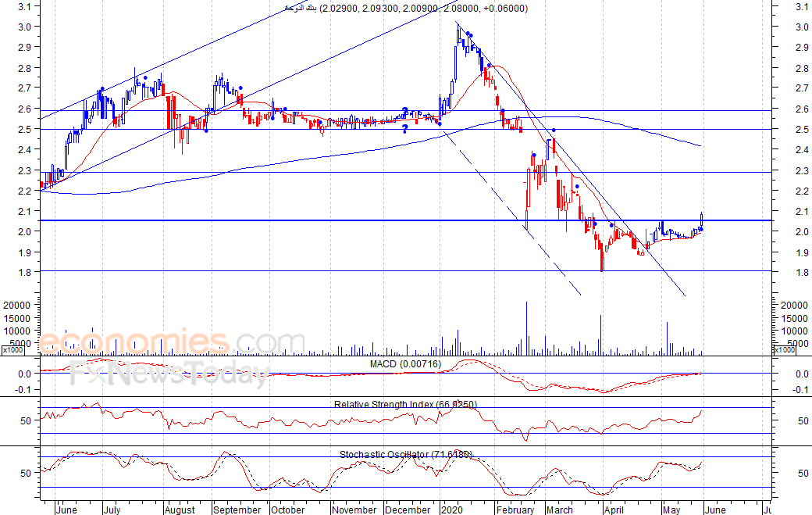Click the 20000 volume label on right axis
Image resolution: width=812 pixels, height=515 pixels.
(x=795, y=305)
